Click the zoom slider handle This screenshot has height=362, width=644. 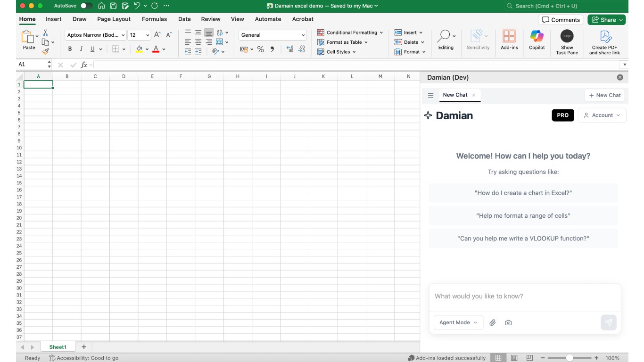coord(570,358)
